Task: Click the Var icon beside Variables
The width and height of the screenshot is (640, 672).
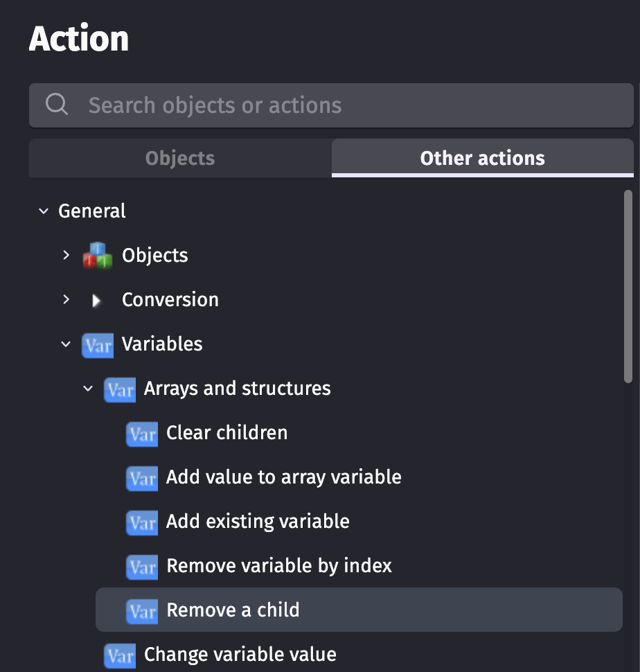Action: pos(97,344)
